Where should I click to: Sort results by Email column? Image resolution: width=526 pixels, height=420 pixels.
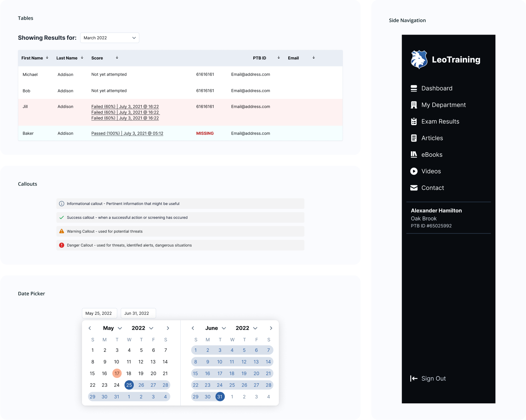coord(313,58)
